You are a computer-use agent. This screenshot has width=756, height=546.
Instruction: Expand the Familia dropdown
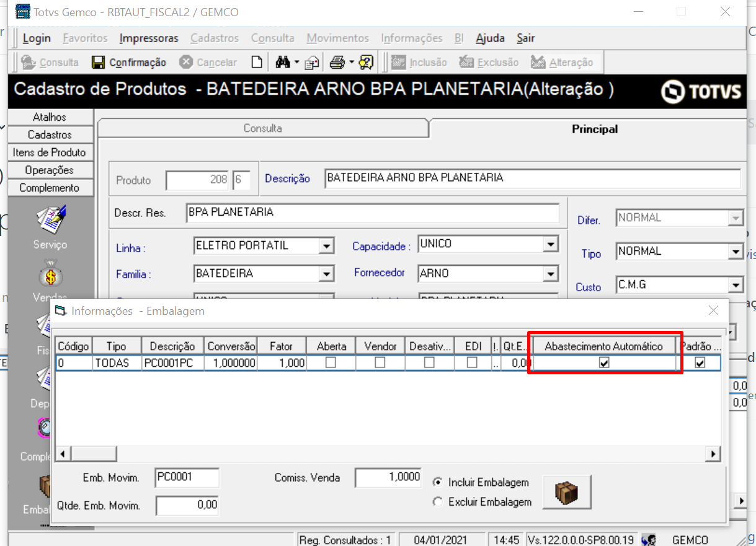(327, 274)
